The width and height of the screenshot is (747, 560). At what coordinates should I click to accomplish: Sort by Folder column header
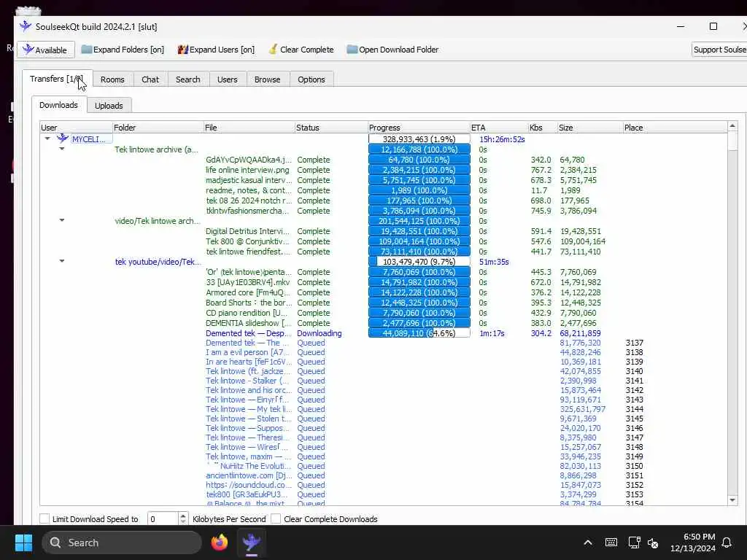[158, 128]
